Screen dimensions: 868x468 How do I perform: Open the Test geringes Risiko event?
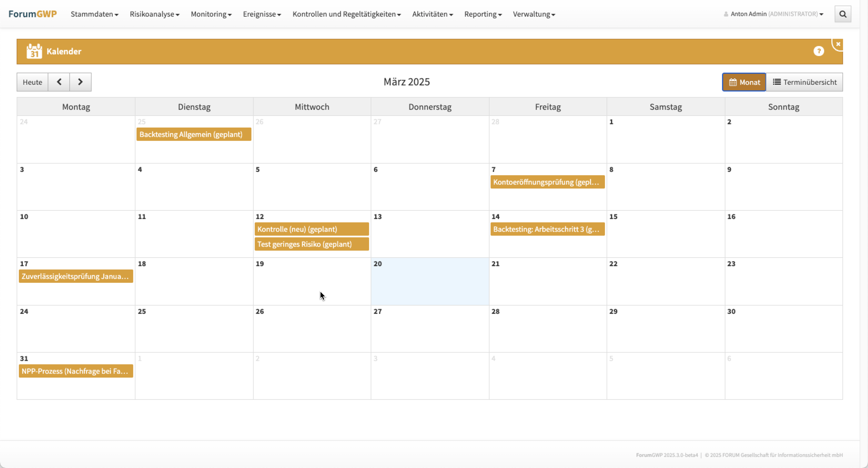(x=311, y=244)
